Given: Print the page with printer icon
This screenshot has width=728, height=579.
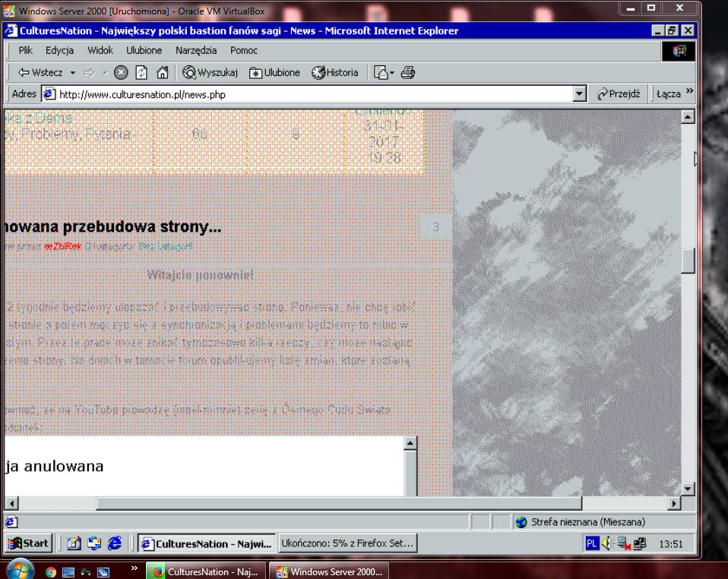Looking at the screenshot, I should point(407,72).
